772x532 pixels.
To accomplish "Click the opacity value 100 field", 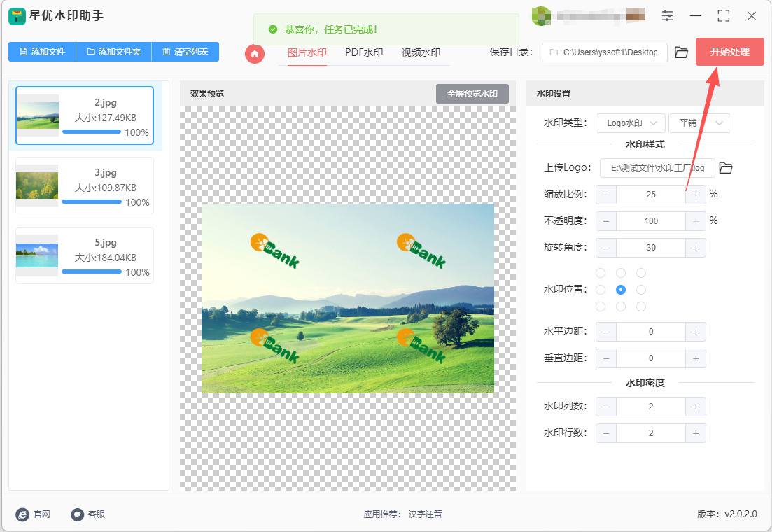I will tap(651, 221).
